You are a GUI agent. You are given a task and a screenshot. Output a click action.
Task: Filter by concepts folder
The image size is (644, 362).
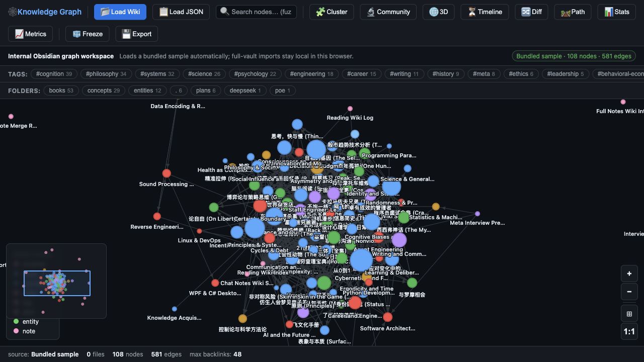(x=103, y=90)
